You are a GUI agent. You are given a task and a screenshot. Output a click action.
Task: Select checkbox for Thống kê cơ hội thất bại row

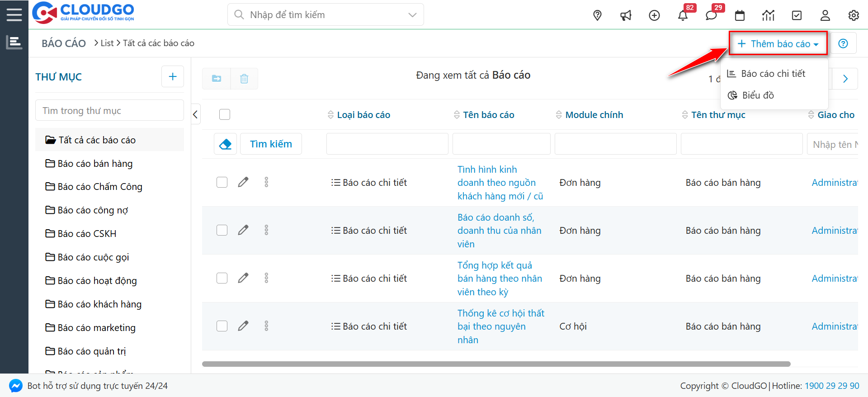[x=222, y=326]
